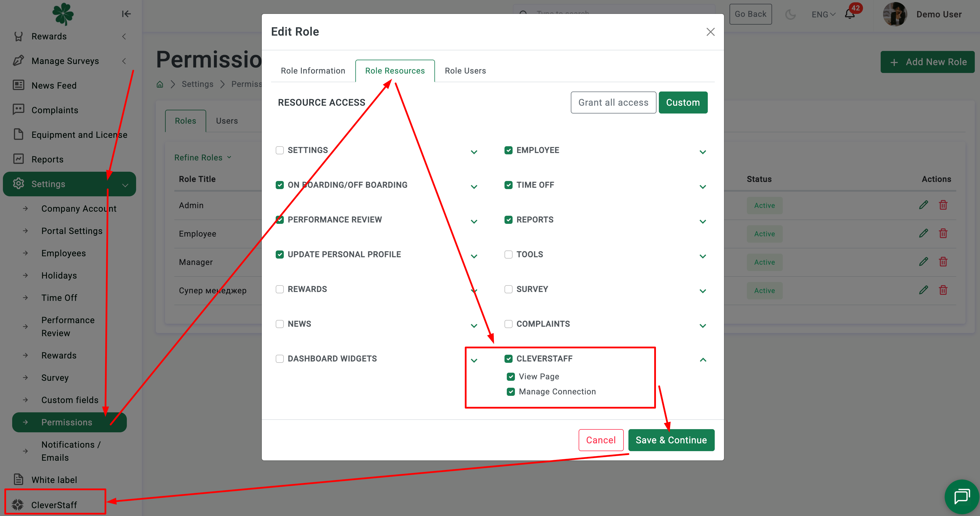Click the CleverStaff sidebar icon
The image size is (980, 516).
17,505
